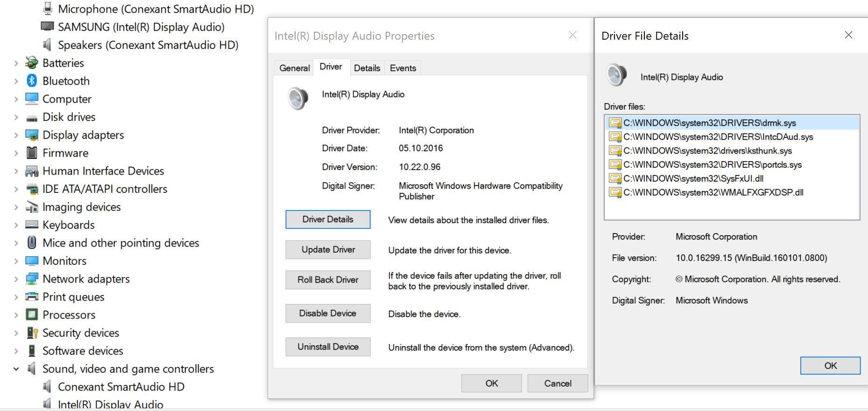Expand the Monitors node
Image resolution: width=868 pixels, height=411 pixels.
pyautogui.click(x=16, y=261)
